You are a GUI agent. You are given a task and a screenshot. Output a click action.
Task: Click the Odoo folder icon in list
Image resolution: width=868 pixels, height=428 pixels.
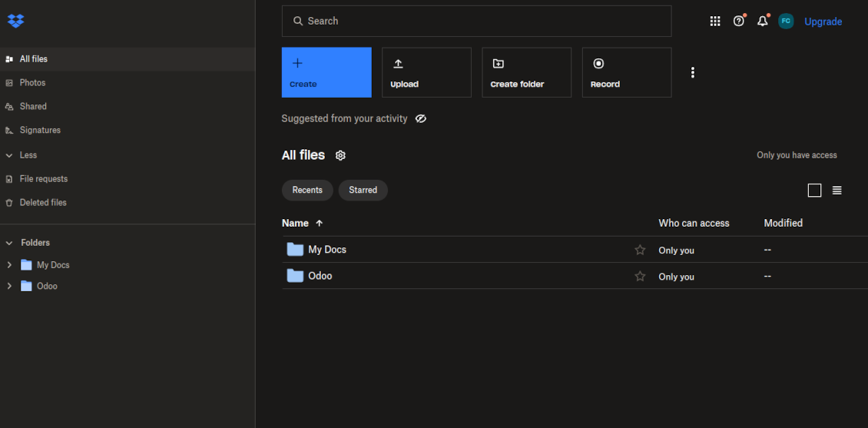[x=295, y=275]
